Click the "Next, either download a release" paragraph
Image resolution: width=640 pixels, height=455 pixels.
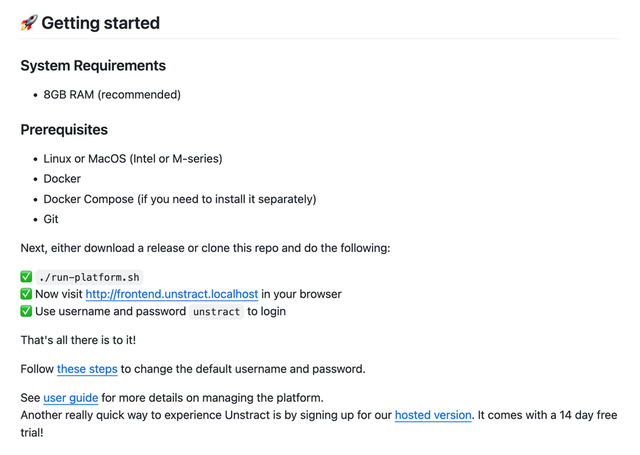pyautogui.click(x=205, y=248)
